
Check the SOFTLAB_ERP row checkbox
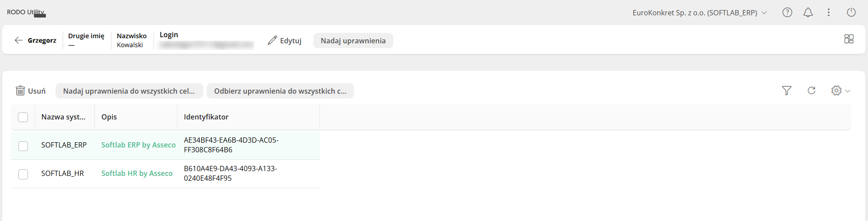(23, 146)
